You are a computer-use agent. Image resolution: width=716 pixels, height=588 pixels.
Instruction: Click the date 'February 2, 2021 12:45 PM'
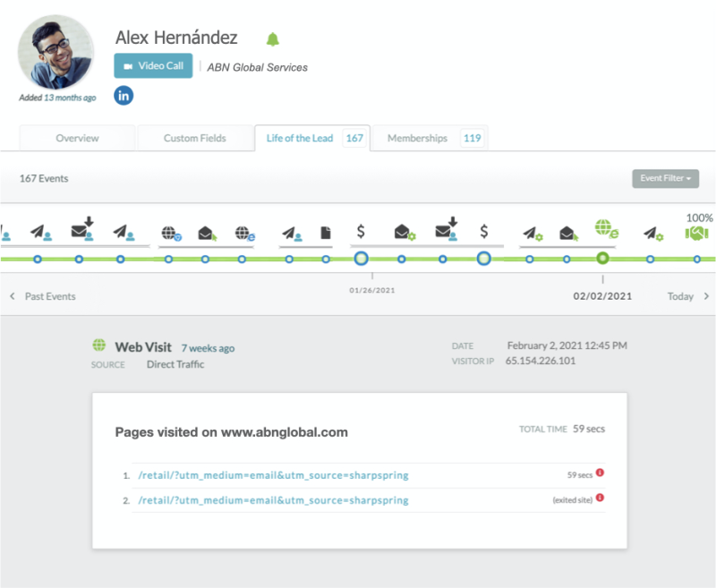tap(567, 345)
